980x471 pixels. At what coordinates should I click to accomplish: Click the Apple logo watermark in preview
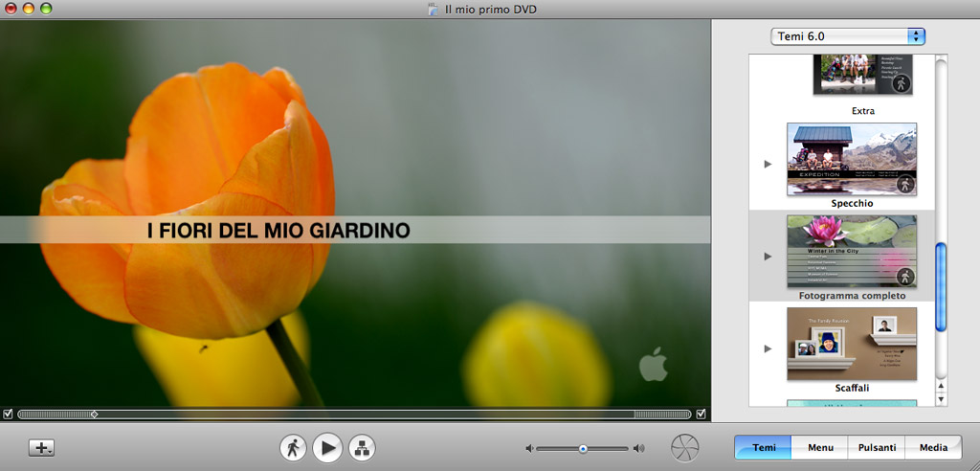[653, 366]
